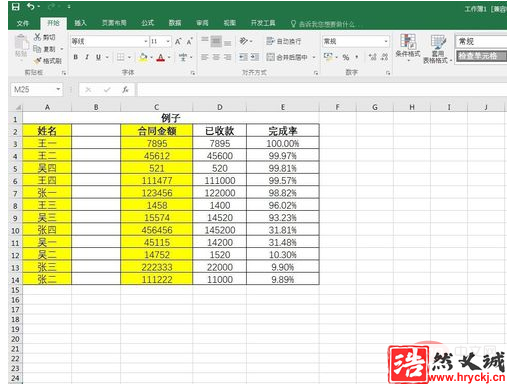Expand the font color arrow
This screenshot has width=507, height=384.
pyautogui.click(x=169, y=57)
